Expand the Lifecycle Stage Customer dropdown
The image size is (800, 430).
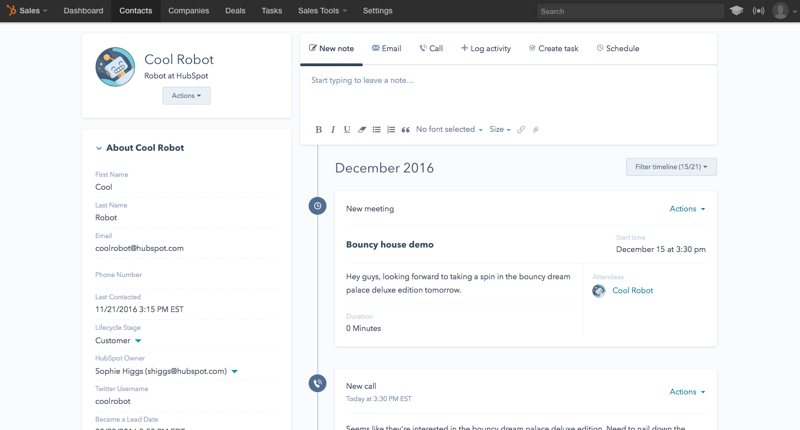[x=138, y=341]
